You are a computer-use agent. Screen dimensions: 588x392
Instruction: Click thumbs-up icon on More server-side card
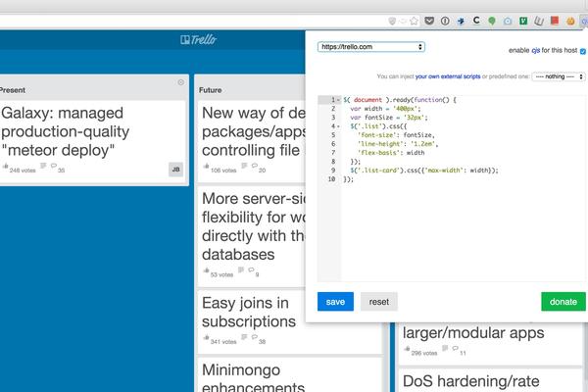pyautogui.click(x=206, y=270)
